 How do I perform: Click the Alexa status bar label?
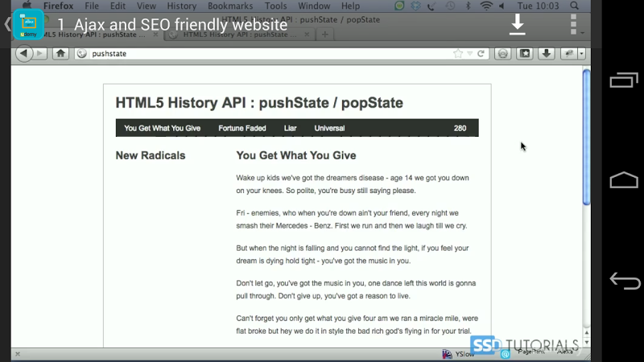(x=565, y=352)
